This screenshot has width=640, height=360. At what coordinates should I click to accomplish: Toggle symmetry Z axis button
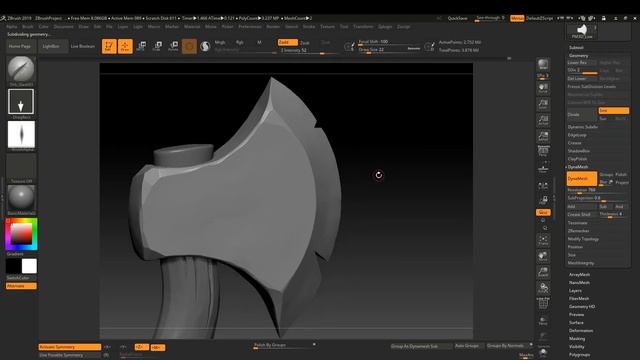tap(142, 347)
